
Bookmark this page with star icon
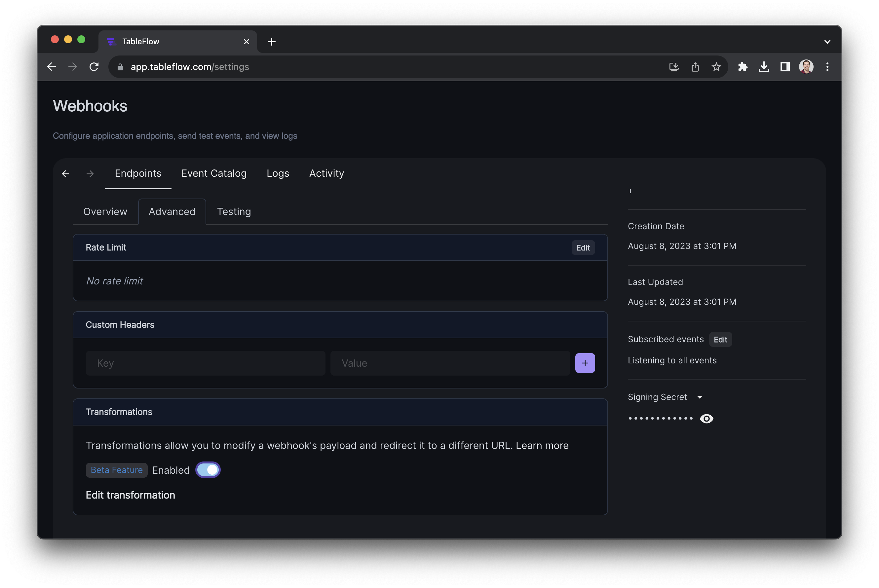[x=716, y=67]
